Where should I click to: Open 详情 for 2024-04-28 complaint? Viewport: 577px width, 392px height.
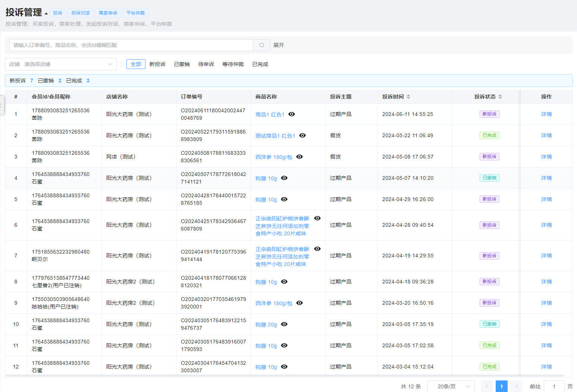click(x=546, y=225)
